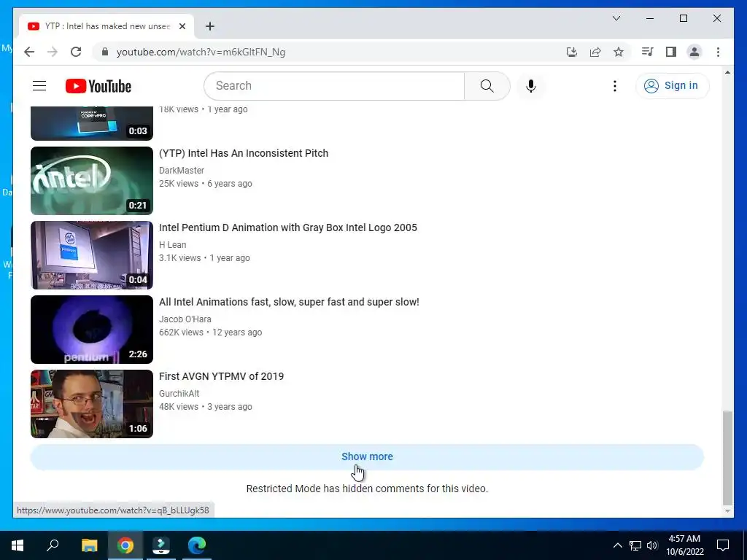The width and height of the screenshot is (747, 560).
Task: Open the YouTube hamburger guide menu
Action: pyautogui.click(x=39, y=86)
